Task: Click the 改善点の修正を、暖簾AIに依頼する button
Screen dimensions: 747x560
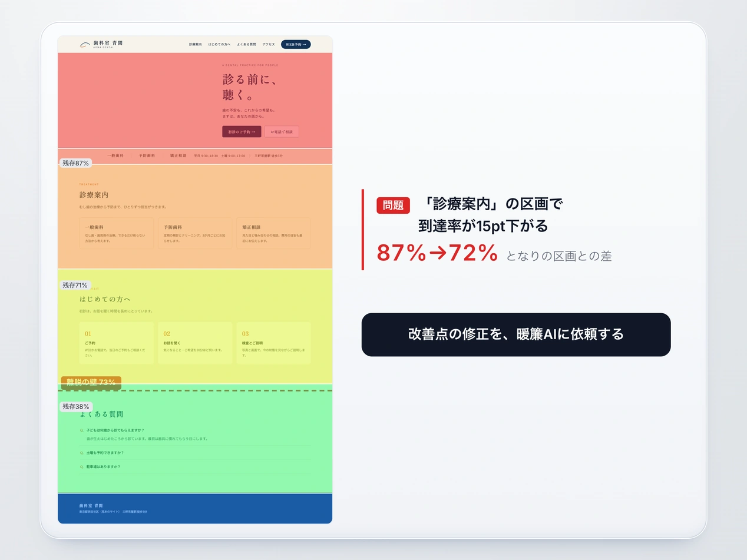Action: [x=516, y=334]
